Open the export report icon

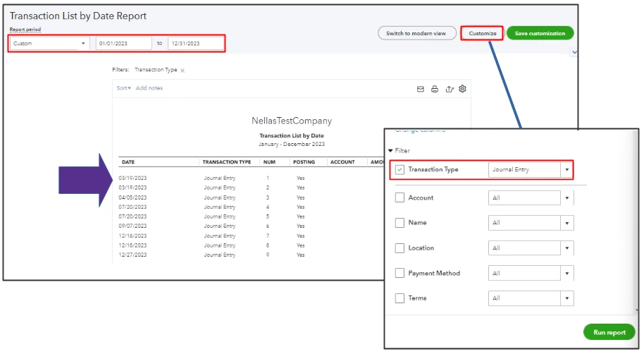coord(450,89)
